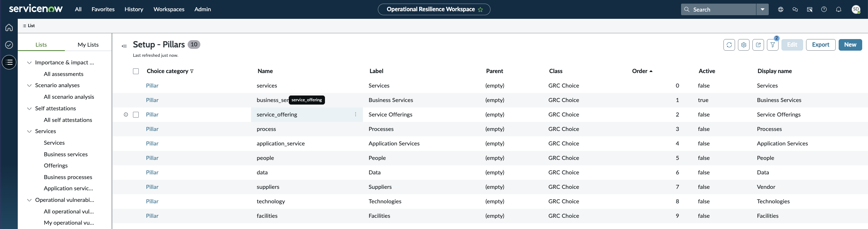Click the share list icon

(758, 45)
